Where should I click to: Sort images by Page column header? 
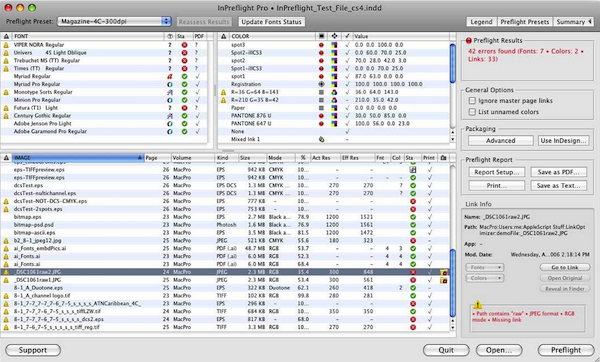(x=157, y=158)
